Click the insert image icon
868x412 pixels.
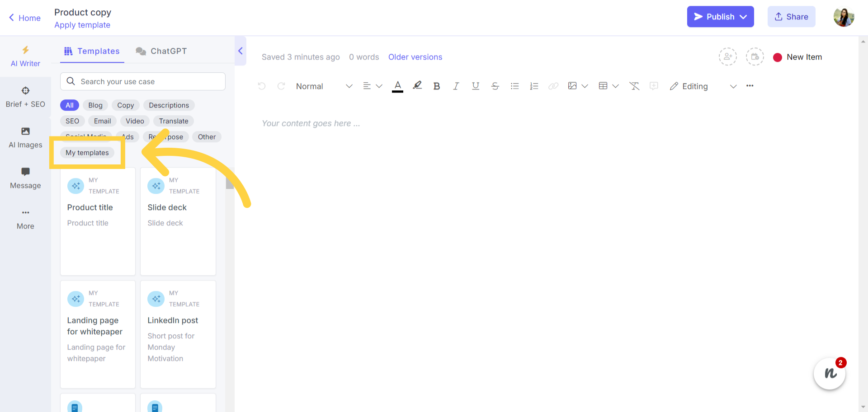tap(572, 86)
